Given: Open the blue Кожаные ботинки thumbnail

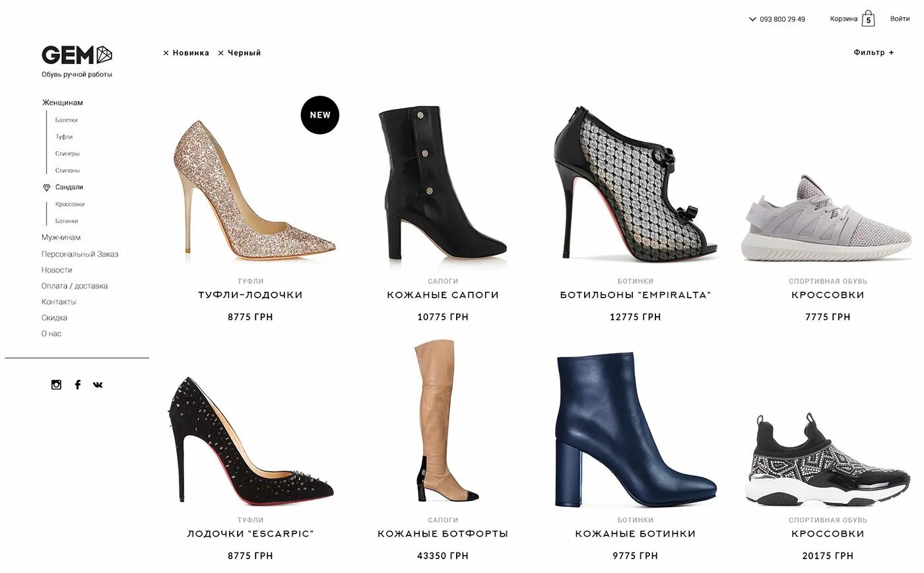Looking at the screenshot, I should 636,429.
